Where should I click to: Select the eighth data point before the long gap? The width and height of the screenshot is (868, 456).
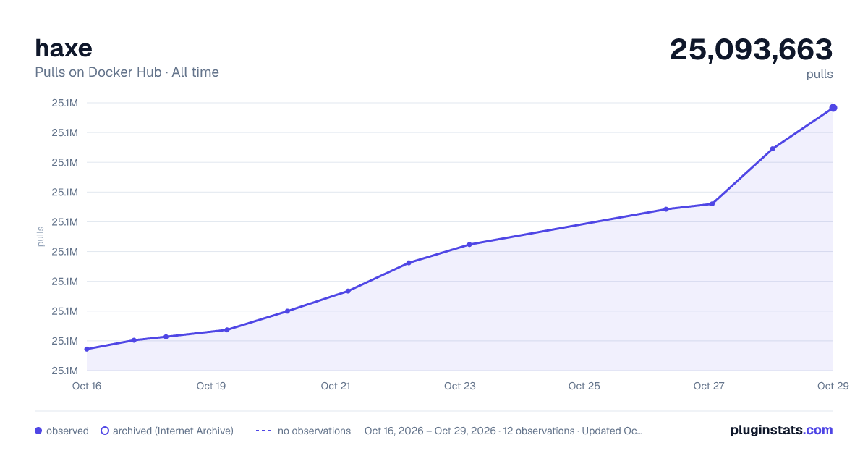[469, 245]
